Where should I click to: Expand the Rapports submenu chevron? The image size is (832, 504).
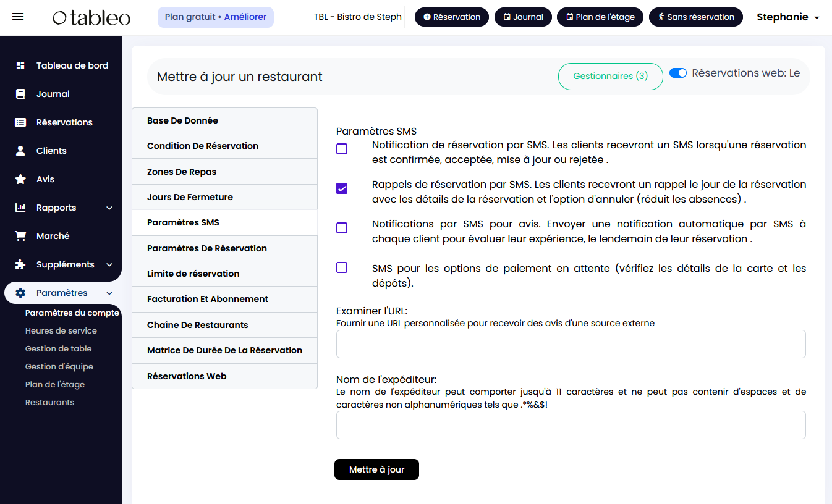coord(109,208)
